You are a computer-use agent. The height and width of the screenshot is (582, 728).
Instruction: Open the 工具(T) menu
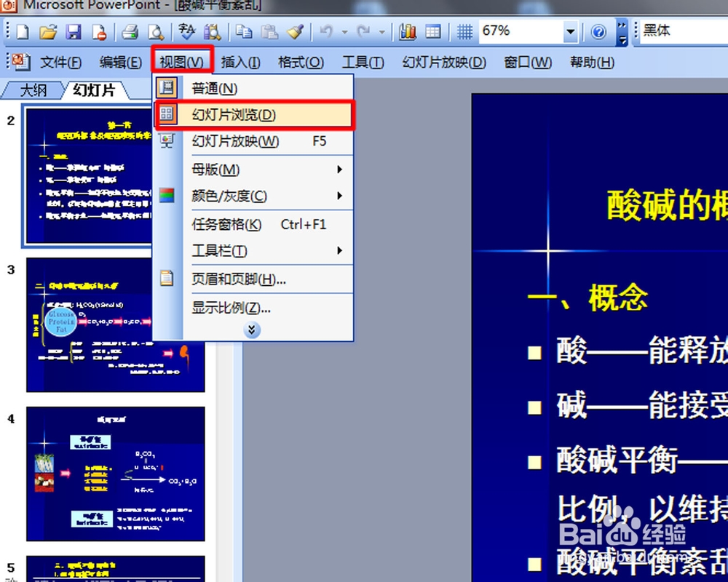(x=363, y=62)
